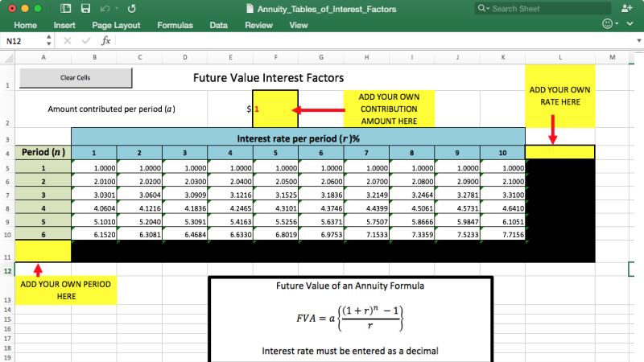Click the Select All corner triangle
The height and width of the screenshot is (362, 644).
click(x=8, y=57)
